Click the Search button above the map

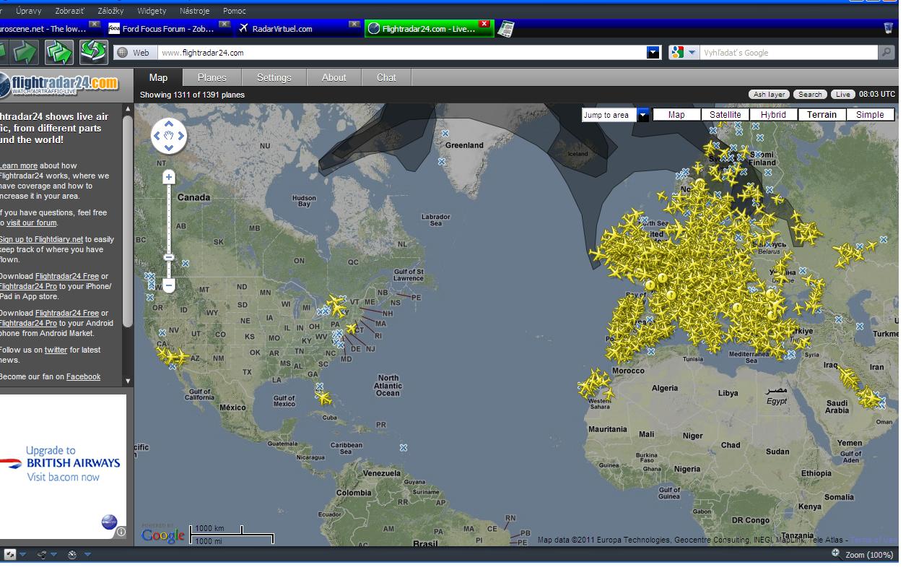coord(810,95)
